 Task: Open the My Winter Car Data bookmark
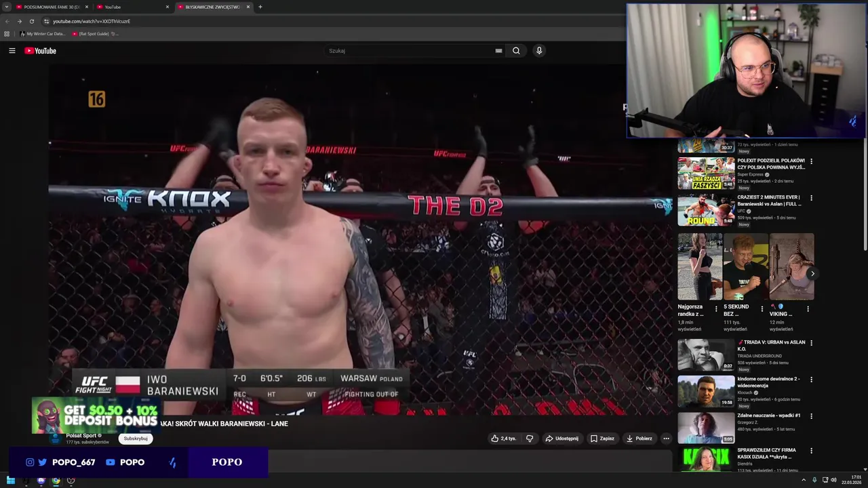(x=43, y=33)
